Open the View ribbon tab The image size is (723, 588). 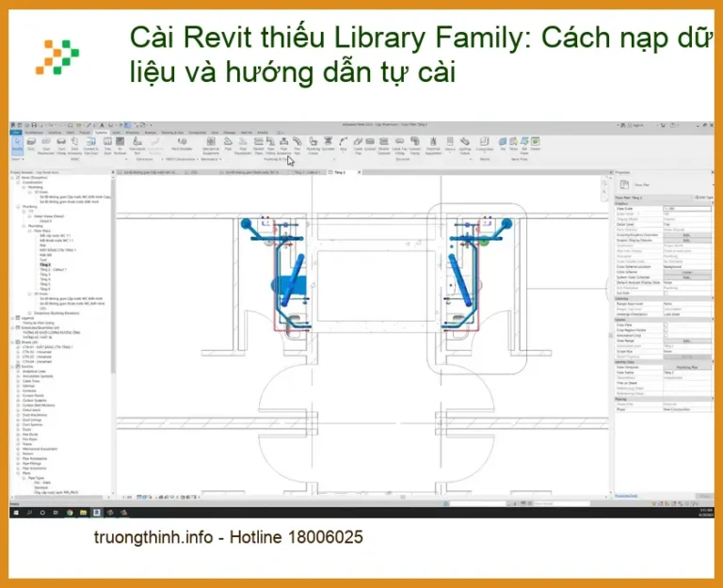pyautogui.click(x=215, y=133)
